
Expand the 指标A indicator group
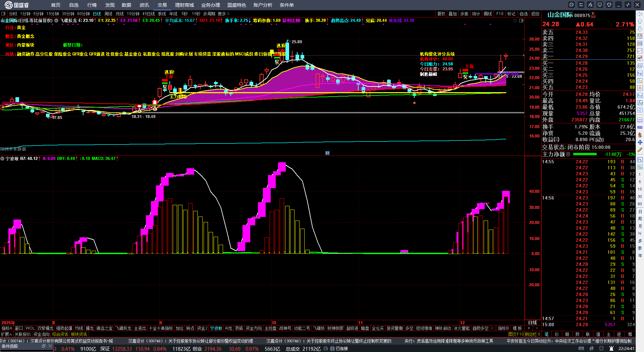(x=7, y=328)
